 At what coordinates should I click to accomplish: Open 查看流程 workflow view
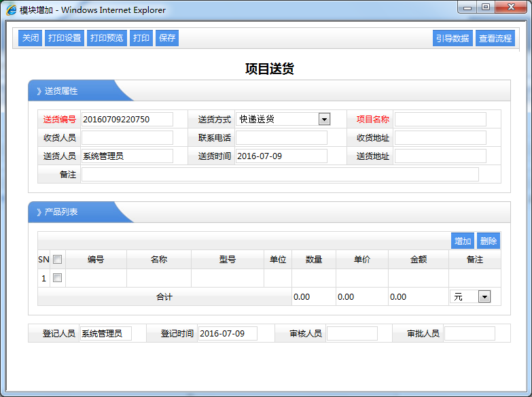coord(495,39)
